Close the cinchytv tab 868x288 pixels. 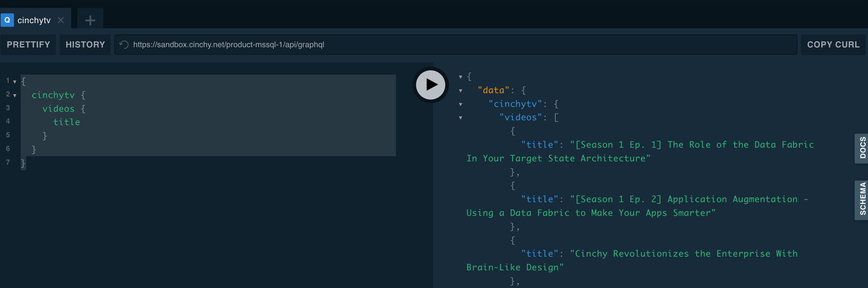coord(61,20)
